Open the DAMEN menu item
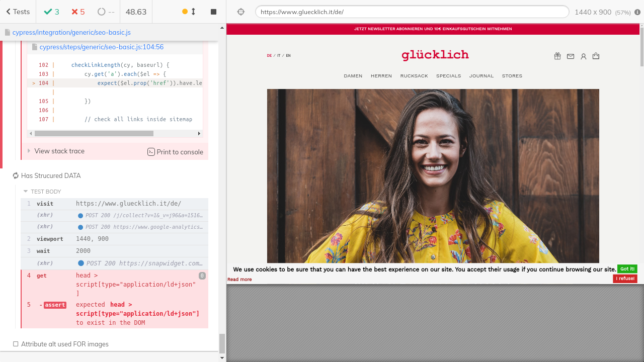 click(x=353, y=76)
